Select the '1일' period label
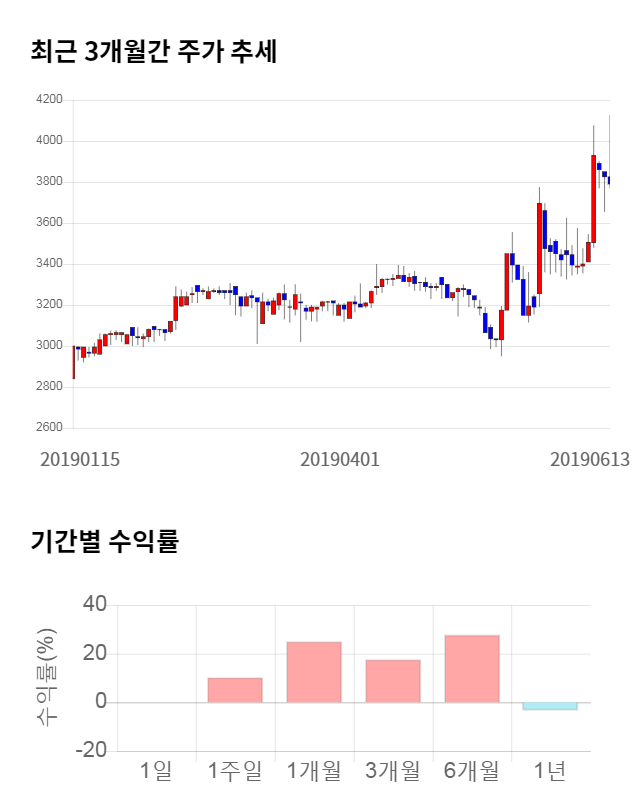This screenshot has height=810, width=640. (156, 771)
